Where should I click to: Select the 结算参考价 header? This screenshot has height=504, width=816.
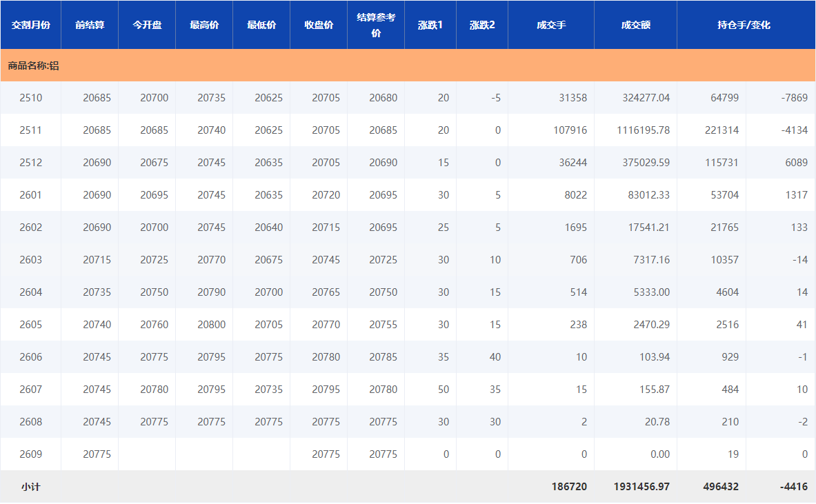(376, 25)
